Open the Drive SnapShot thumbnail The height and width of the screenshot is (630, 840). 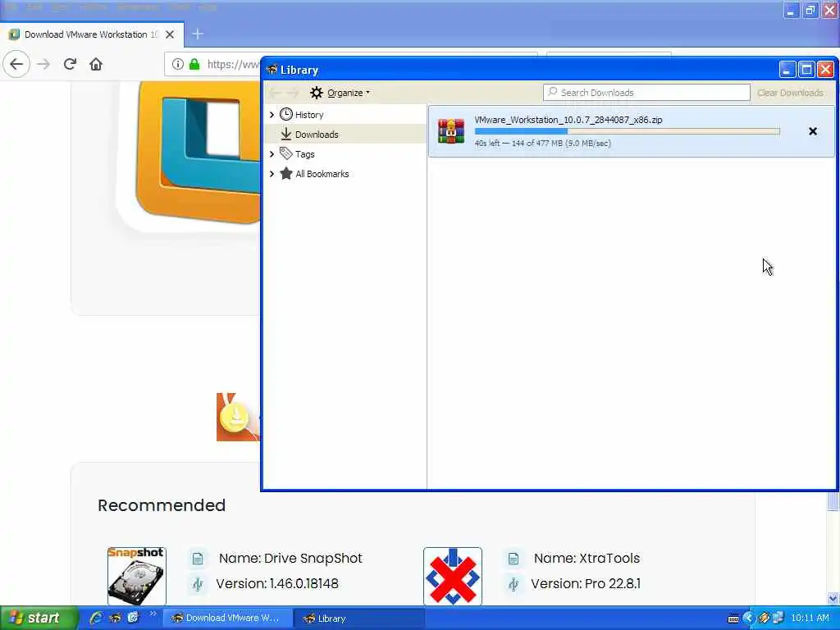click(x=137, y=576)
